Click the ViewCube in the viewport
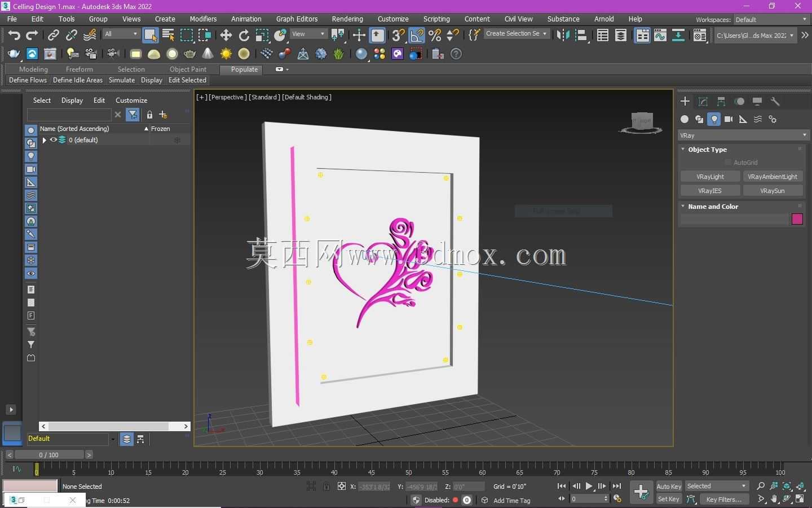This screenshot has height=508, width=812. [x=641, y=122]
